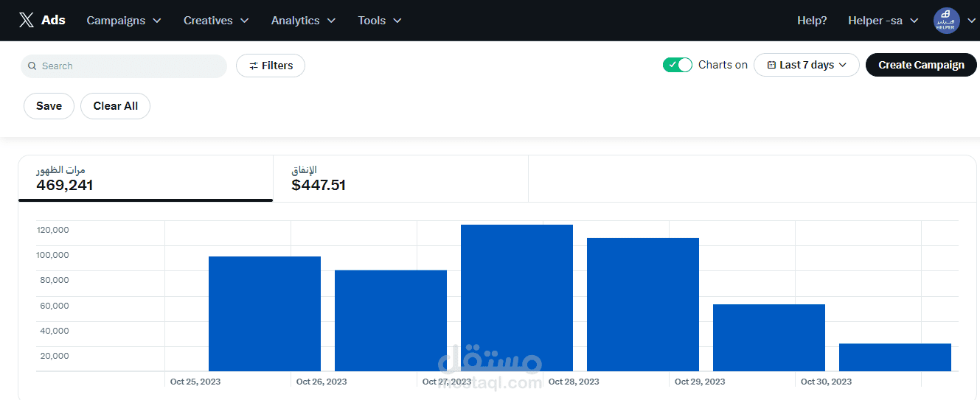Screen dimensions: 980x400
Task: Open the Last 7 days date dropdown
Action: pyautogui.click(x=806, y=65)
